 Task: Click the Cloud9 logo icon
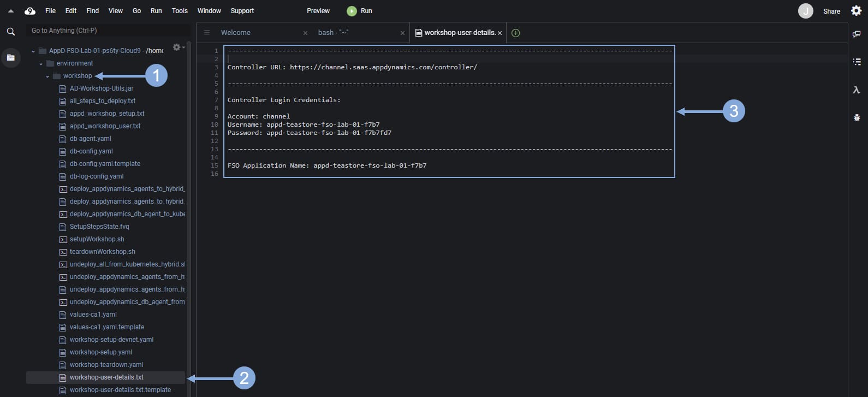[x=30, y=11]
